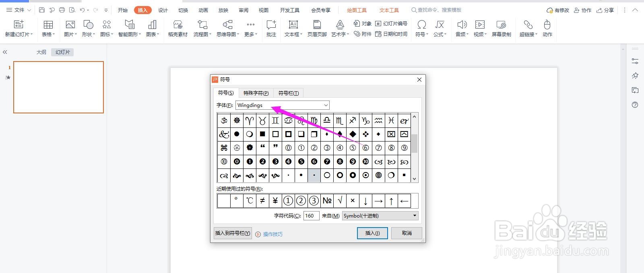Click the undo arrow icon

click(82, 10)
